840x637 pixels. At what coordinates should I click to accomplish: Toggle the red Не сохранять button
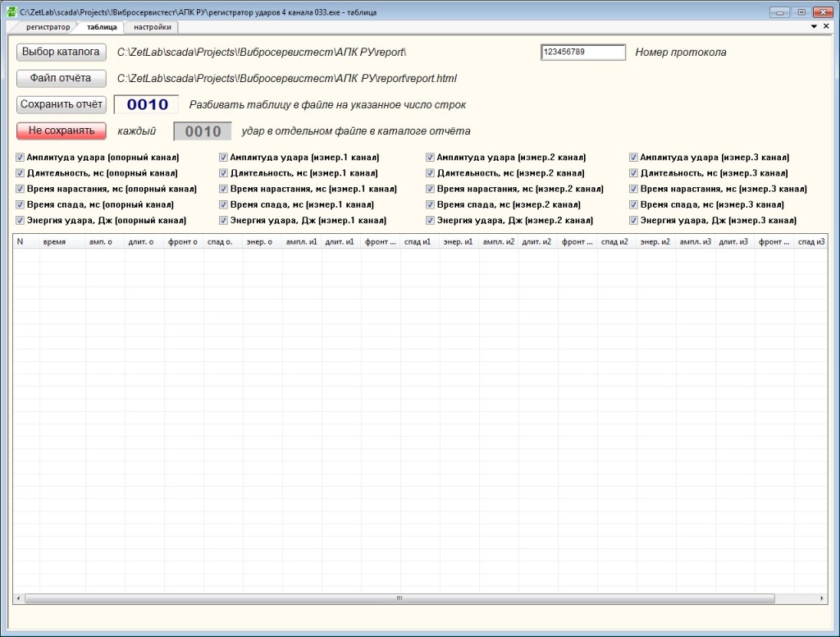[61, 131]
